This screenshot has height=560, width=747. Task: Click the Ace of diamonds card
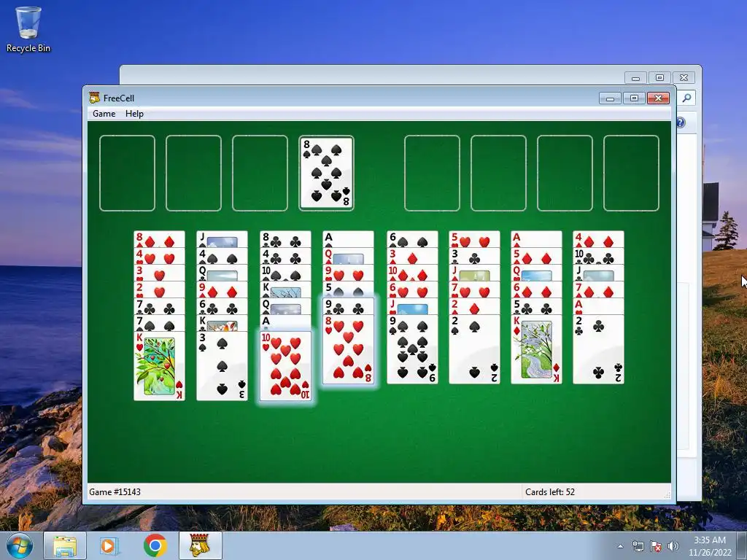[x=536, y=239]
